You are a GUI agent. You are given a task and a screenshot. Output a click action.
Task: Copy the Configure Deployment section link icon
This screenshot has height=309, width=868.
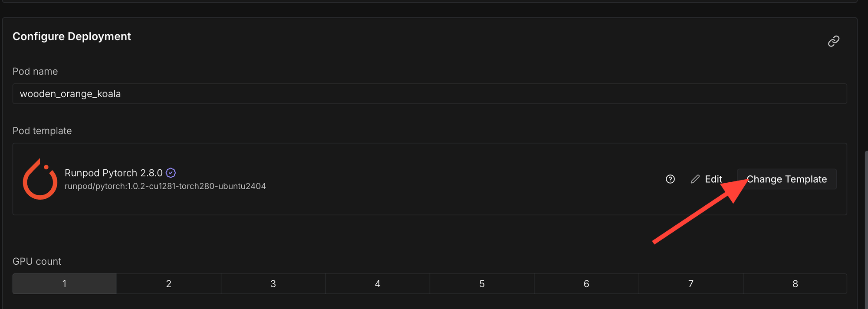(833, 41)
